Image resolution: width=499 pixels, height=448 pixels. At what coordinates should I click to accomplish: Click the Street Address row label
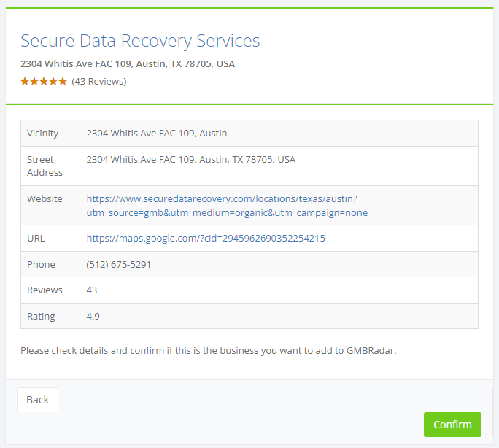pyautogui.click(x=45, y=166)
